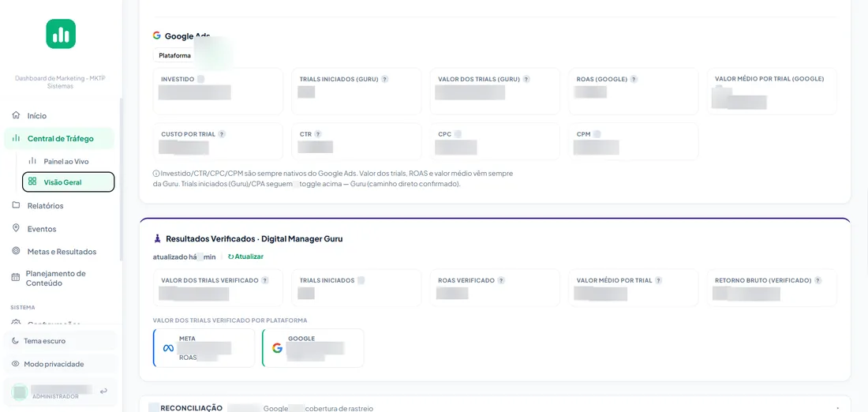Click the small chart icon of Painel ao Vivo

[32, 160]
